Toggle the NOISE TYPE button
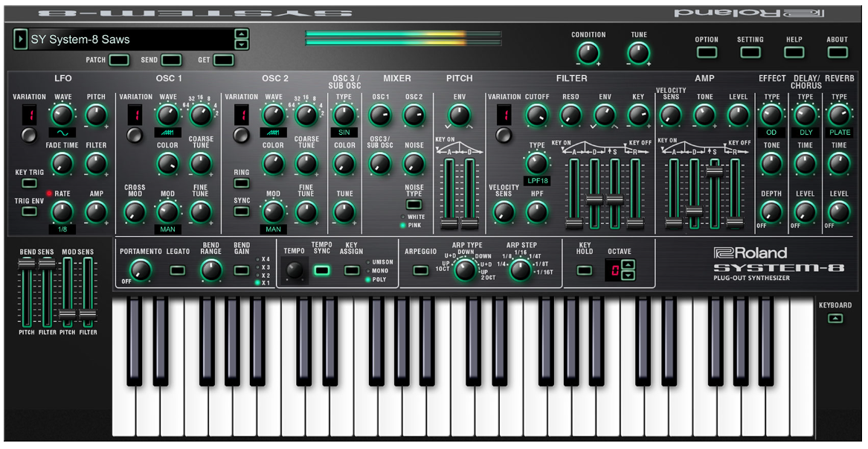 coord(414,204)
